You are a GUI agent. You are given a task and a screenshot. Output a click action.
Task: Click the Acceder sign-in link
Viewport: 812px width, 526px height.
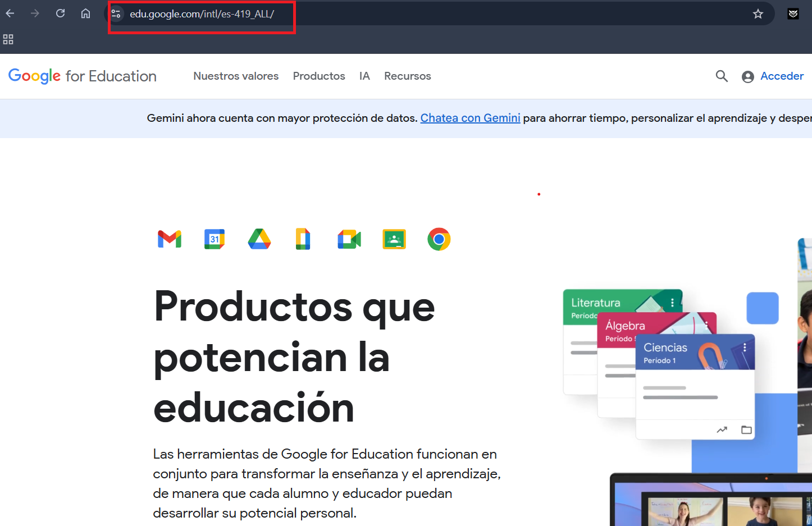(781, 76)
